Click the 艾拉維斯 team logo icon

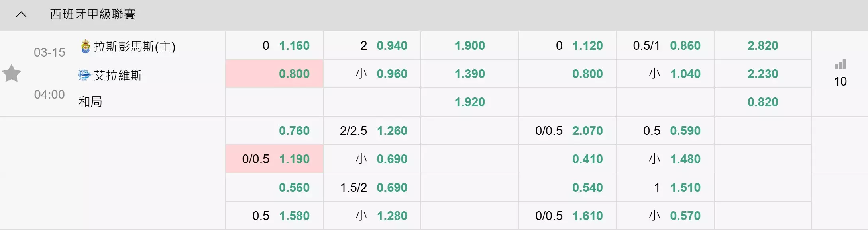pos(84,75)
